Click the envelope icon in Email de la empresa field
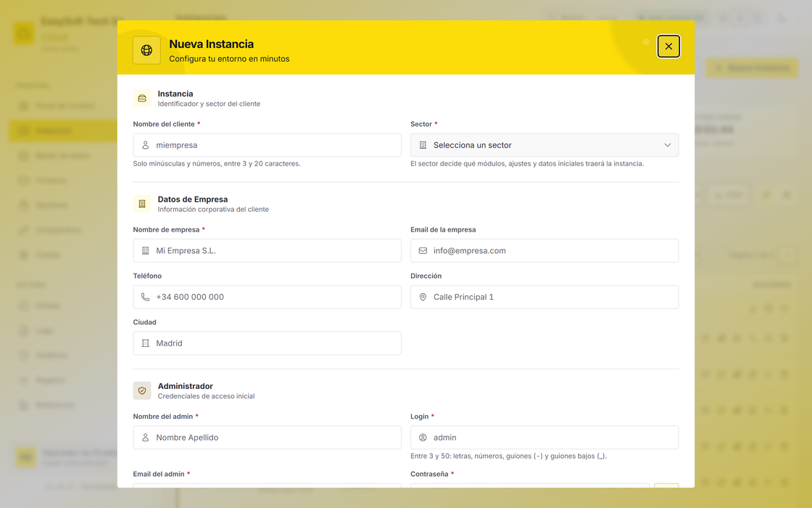The height and width of the screenshot is (508, 812). click(423, 251)
